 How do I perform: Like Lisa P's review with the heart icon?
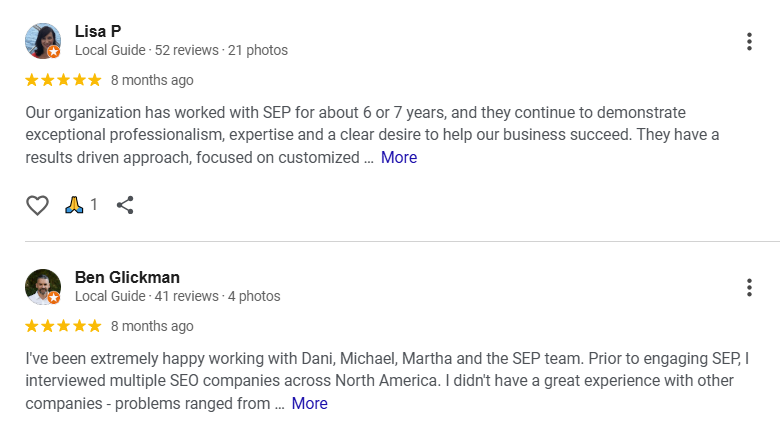37,205
